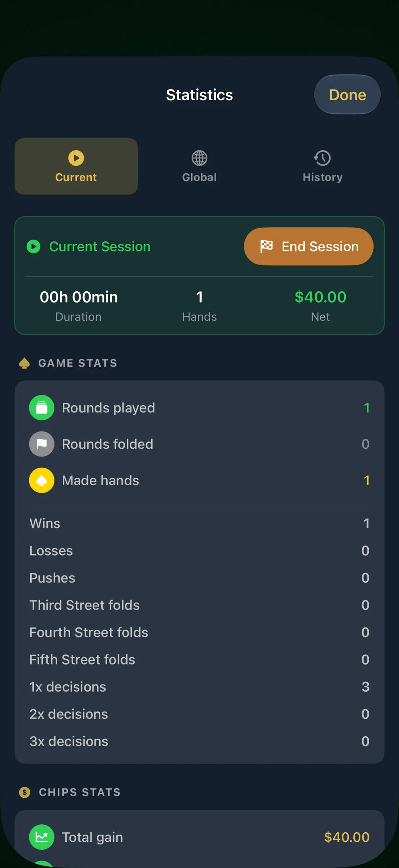Click the gray Rounds folded flag icon

point(42,444)
